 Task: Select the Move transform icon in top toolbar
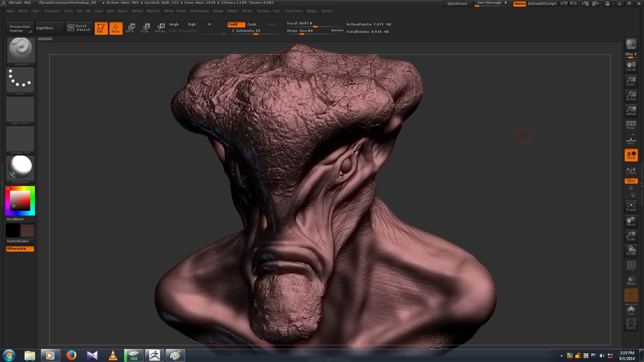130,28
